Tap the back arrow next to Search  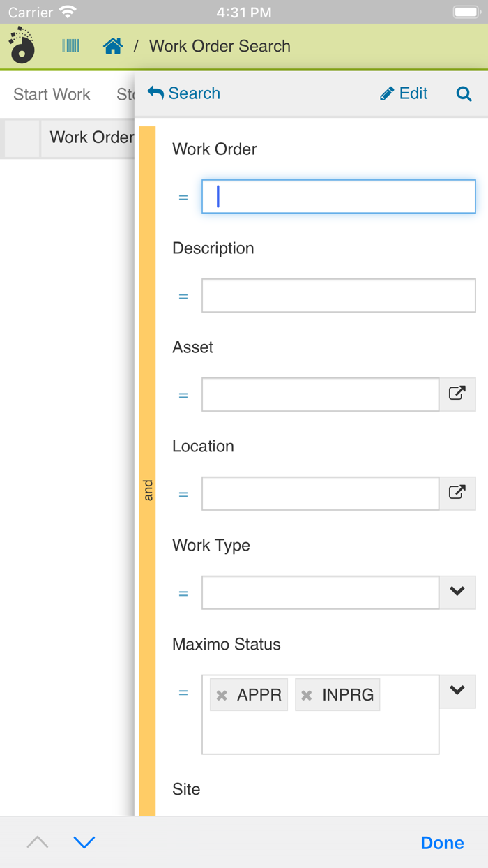155,92
